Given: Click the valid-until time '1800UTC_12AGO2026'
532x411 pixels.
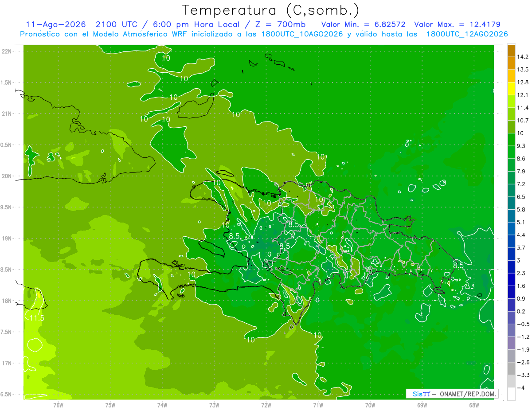Looking at the screenshot, I should click(x=467, y=34).
